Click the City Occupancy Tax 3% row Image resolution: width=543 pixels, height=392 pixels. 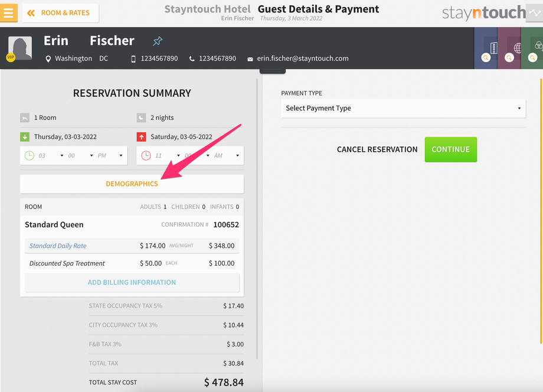[x=166, y=325]
